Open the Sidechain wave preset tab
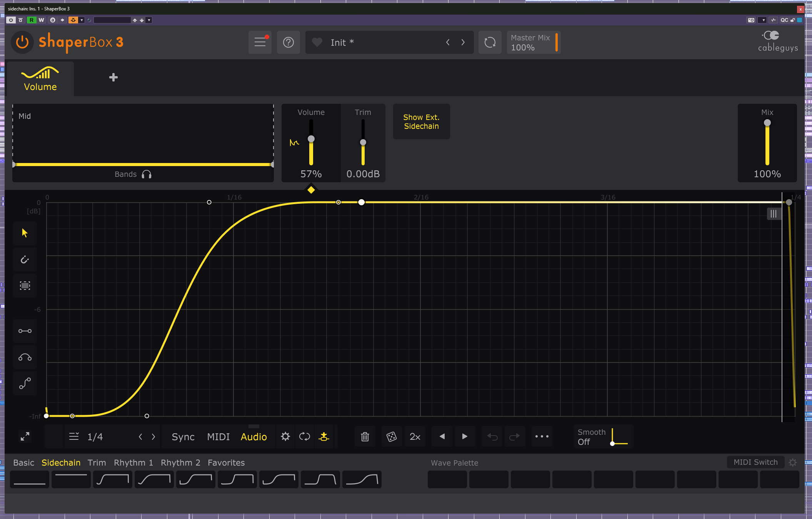The height and width of the screenshot is (519, 812). (x=61, y=462)
